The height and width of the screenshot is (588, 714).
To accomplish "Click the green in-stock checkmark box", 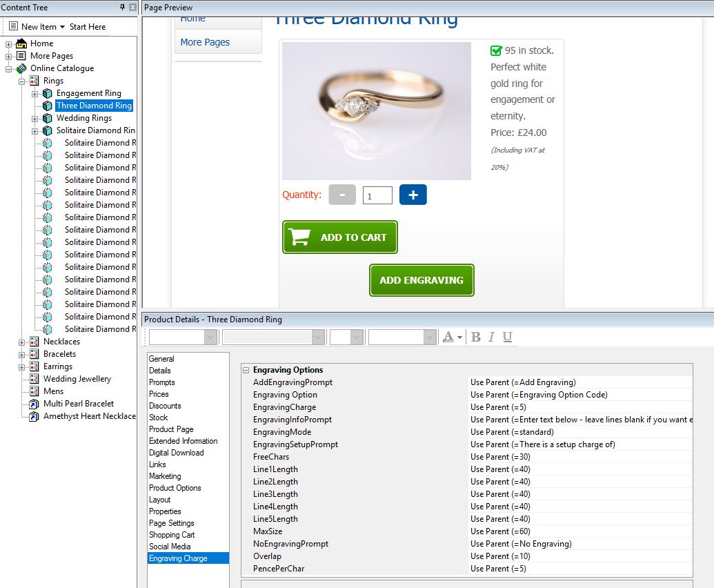I will 496,50.
